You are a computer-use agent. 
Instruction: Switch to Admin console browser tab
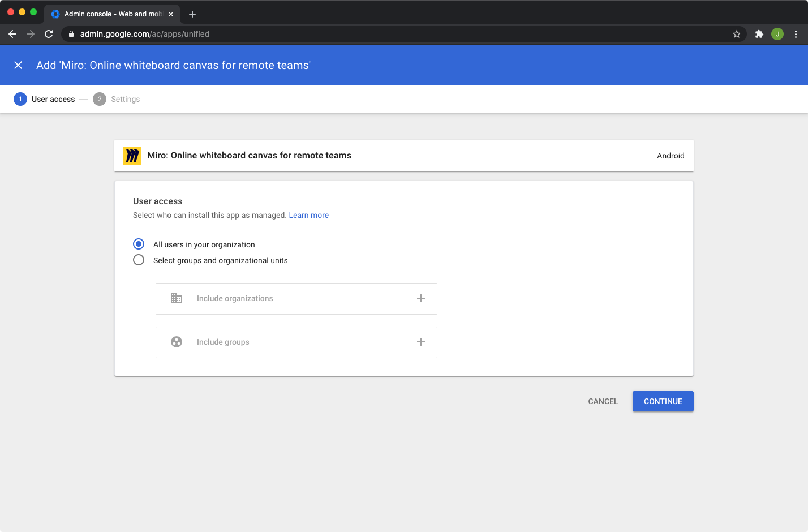112,14
